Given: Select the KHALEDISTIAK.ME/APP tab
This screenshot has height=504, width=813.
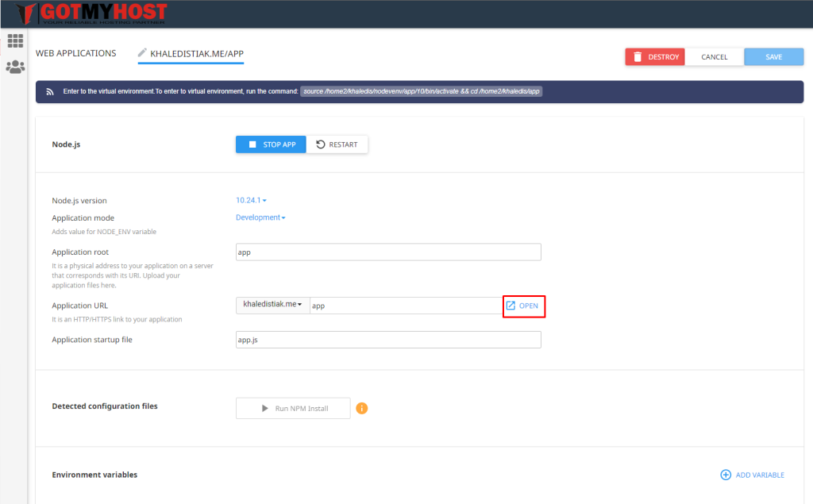Looking at the screenshot, I should (197, 54).
